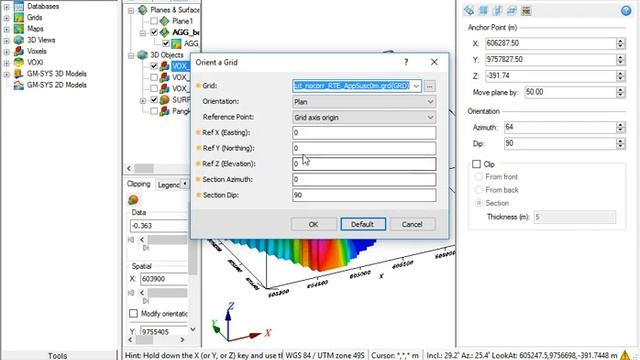Click the Plane1 diamond icon
This screenshot has width=640, height=360.
click(x=164, y=21)
